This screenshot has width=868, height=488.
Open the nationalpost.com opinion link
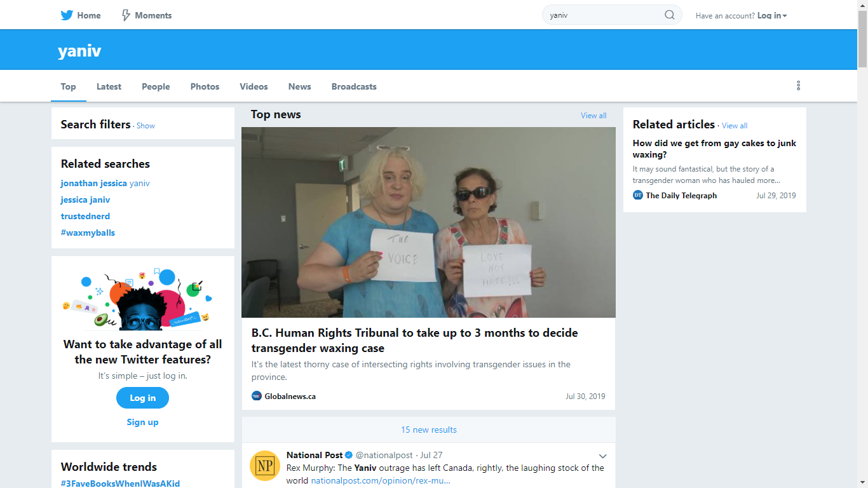click(x=381, y=480)
